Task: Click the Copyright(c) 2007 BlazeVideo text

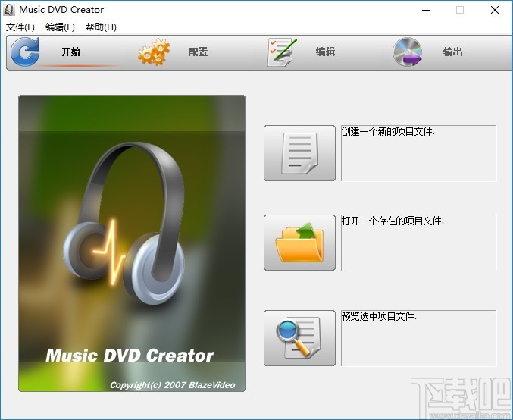Action: click(x=173, y=385)
